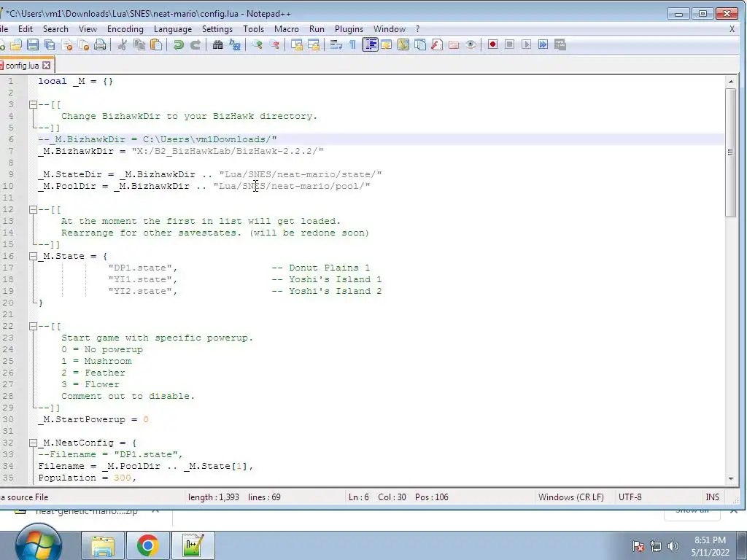Click the volume speaker tray icon
The image size is (747, 560).
(x=673, y=546)
